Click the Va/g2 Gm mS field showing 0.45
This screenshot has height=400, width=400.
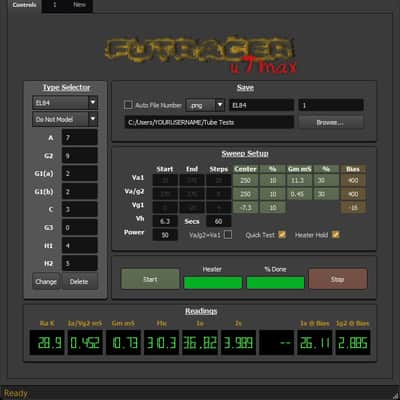299,194
